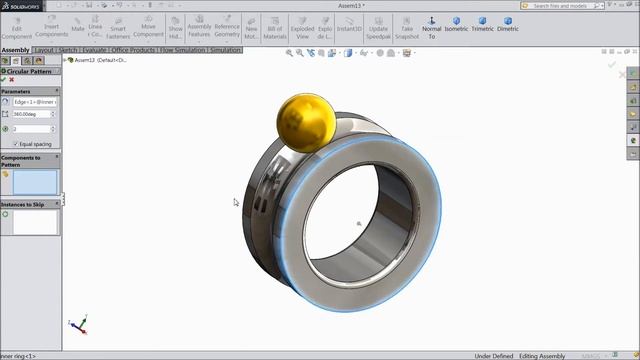Switch to the Sketch tab

(68, 50)
